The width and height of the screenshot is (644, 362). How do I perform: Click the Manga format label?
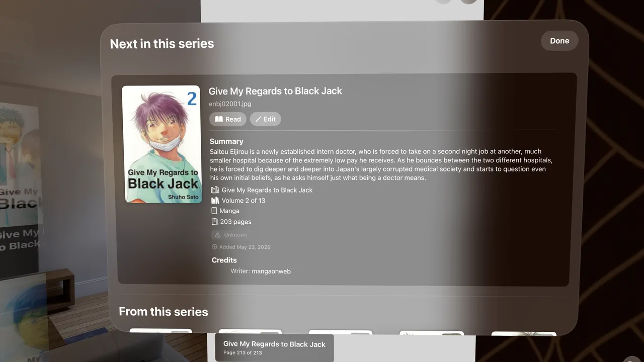(229, 211)
